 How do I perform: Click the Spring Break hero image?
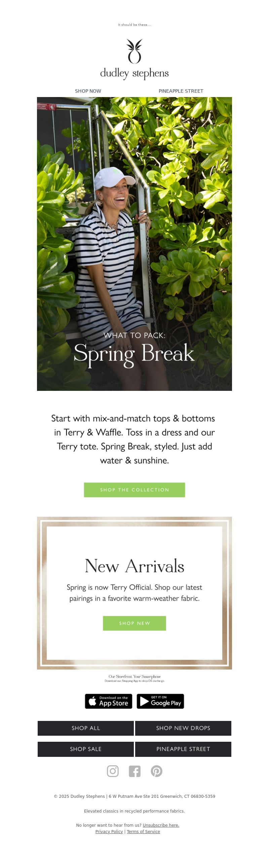134,244
